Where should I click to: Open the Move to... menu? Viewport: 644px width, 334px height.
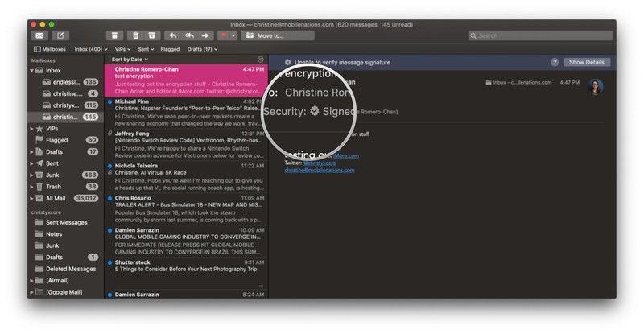point(278,35)
